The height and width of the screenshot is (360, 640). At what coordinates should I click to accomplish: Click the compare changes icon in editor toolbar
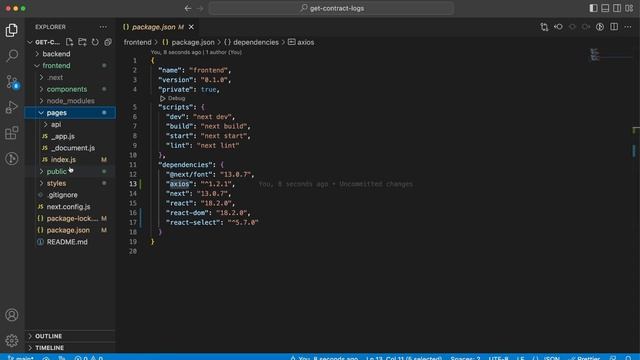point(544,27)
